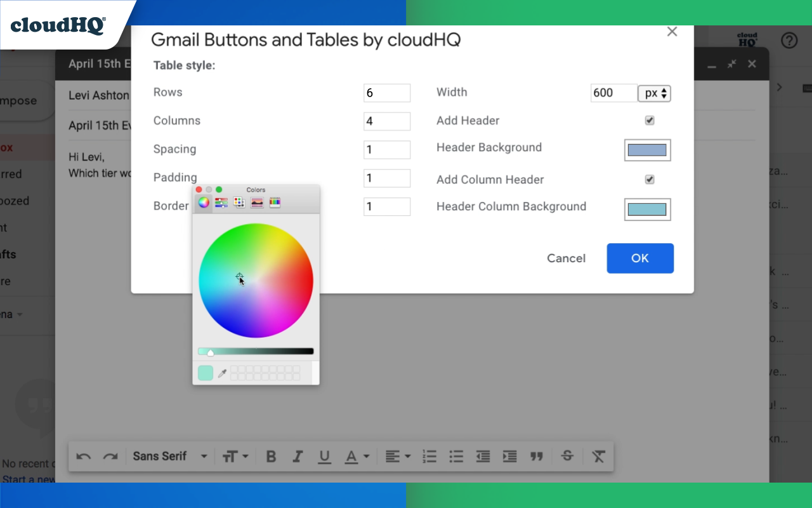This screenshot has height=508, width=812.
Task: Uncheck the Add Column Header option
Action: tap(649, 179)
